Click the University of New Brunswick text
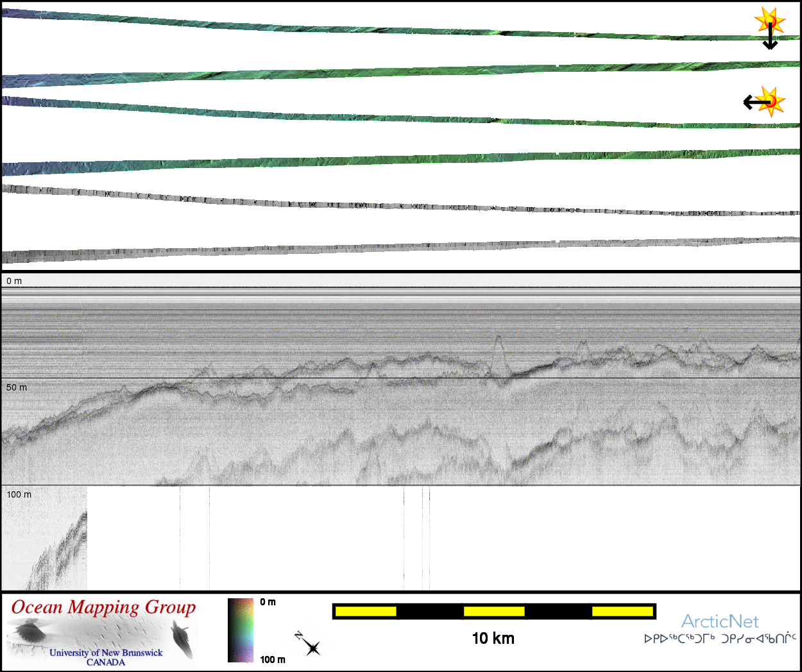This screenshot has width=802, height=672. [106, 653]
